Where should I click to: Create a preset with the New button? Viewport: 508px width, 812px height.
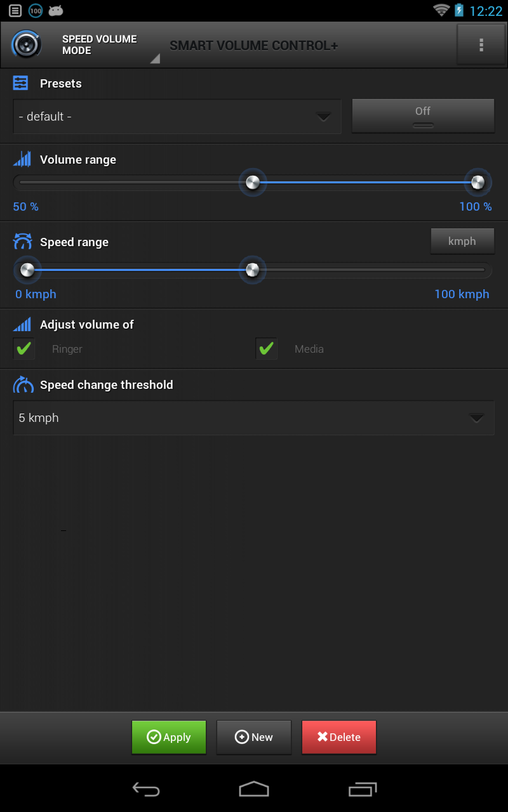click(253, 737)
